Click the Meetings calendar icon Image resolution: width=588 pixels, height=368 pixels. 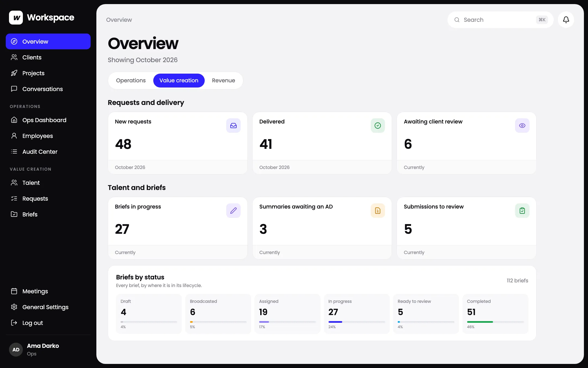point(14,291)
